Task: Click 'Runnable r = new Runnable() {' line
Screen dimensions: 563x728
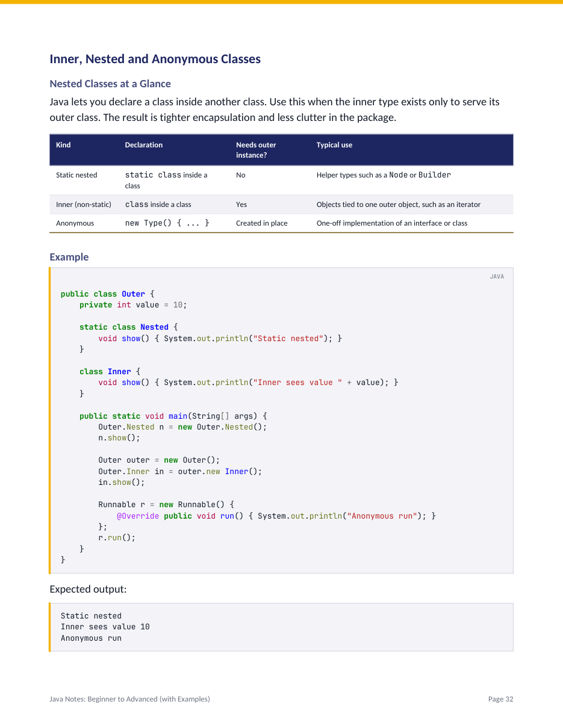Action: [166, 505]
